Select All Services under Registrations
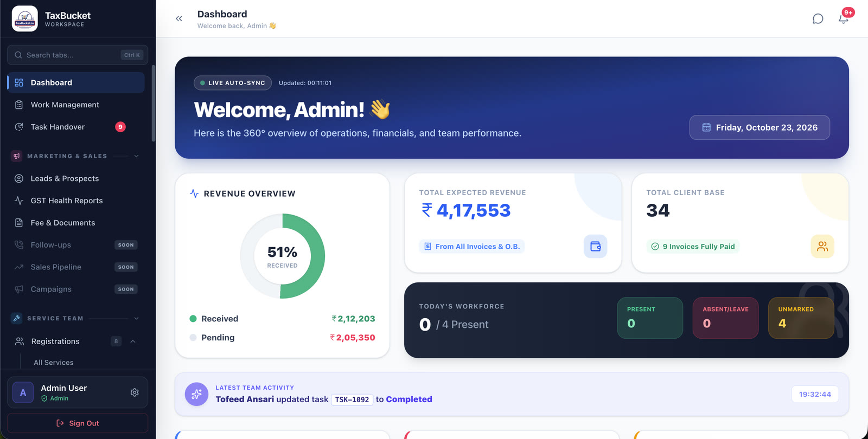Viewport: 868px width, 439px height. (x=54, y=363)
